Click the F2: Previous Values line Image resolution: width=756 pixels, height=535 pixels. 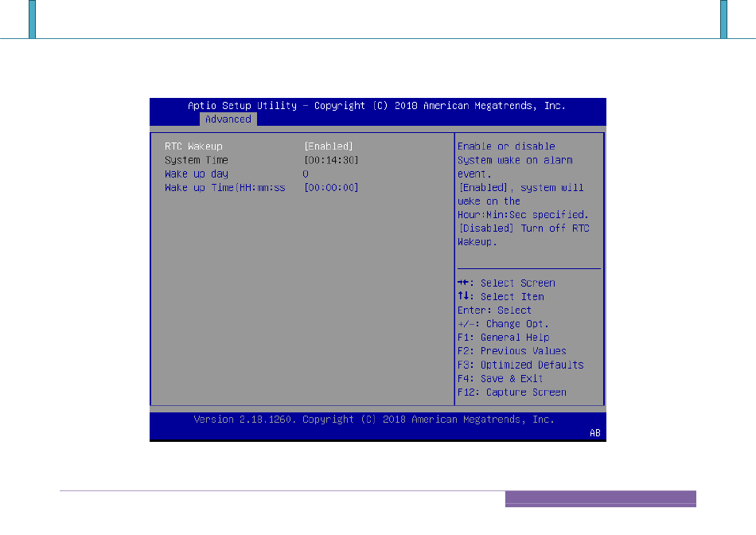pos(512,351)
